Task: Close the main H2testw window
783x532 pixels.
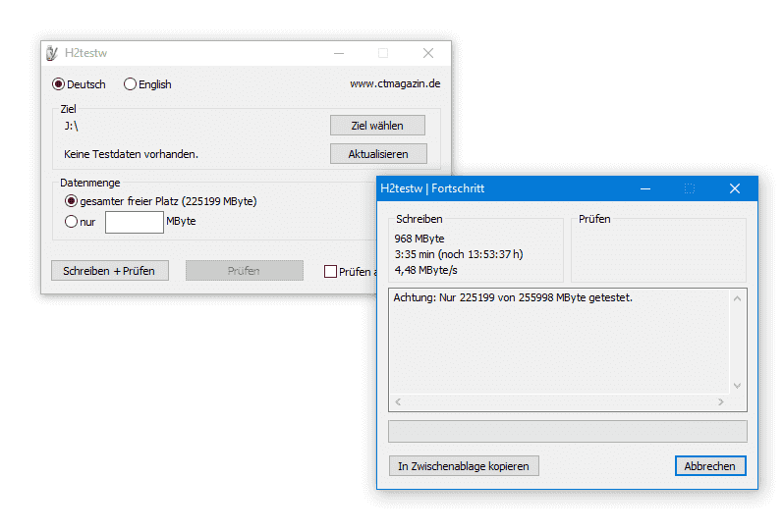Action: [428, 53]
